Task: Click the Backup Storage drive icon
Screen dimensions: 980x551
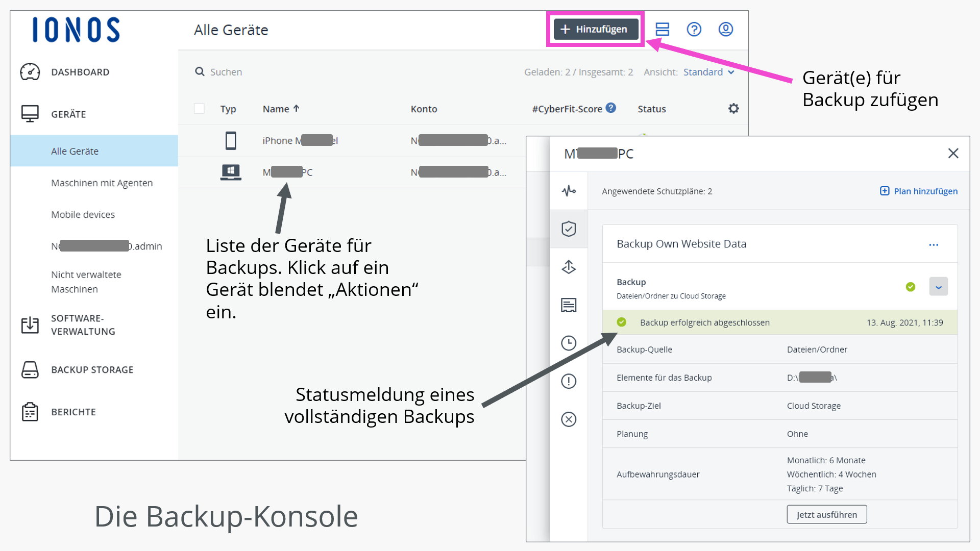Action: 30,369
